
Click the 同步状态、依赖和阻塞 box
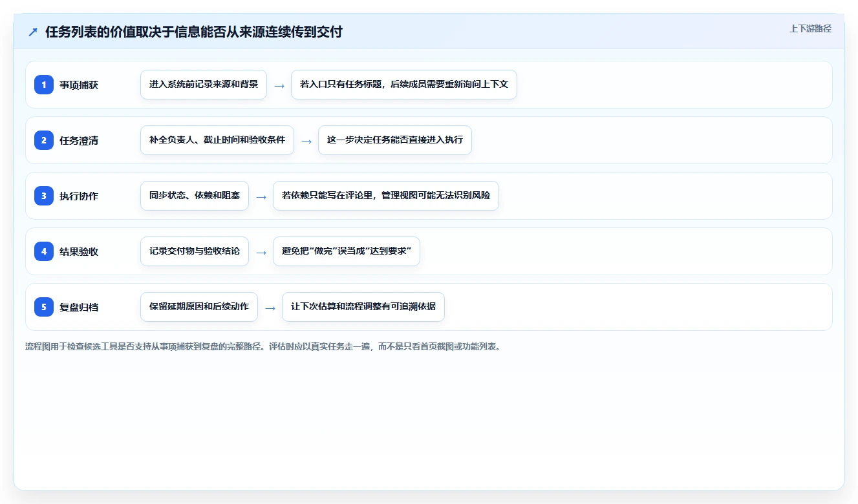click(x=195, y=196)
